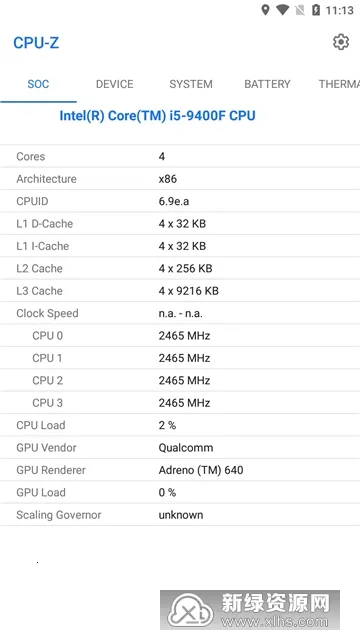Tap the L3 Cache row
Screen dimensions: 360x640
(180, 291)
